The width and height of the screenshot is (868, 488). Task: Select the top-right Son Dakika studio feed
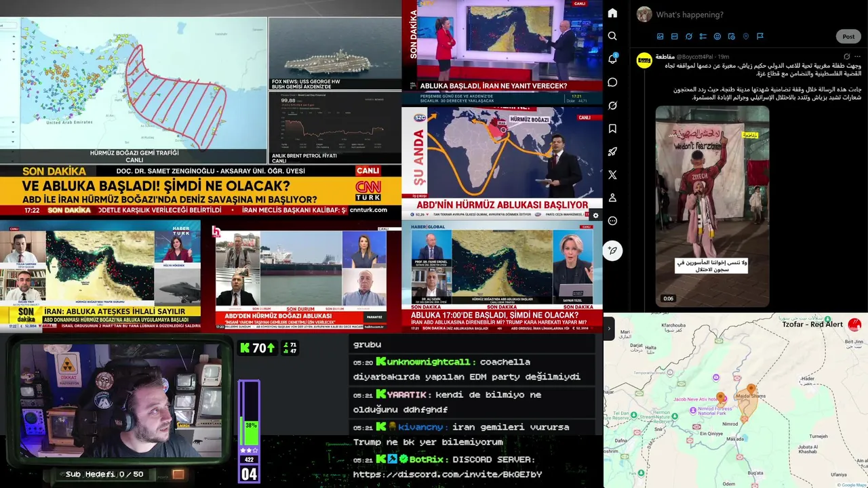502,52
